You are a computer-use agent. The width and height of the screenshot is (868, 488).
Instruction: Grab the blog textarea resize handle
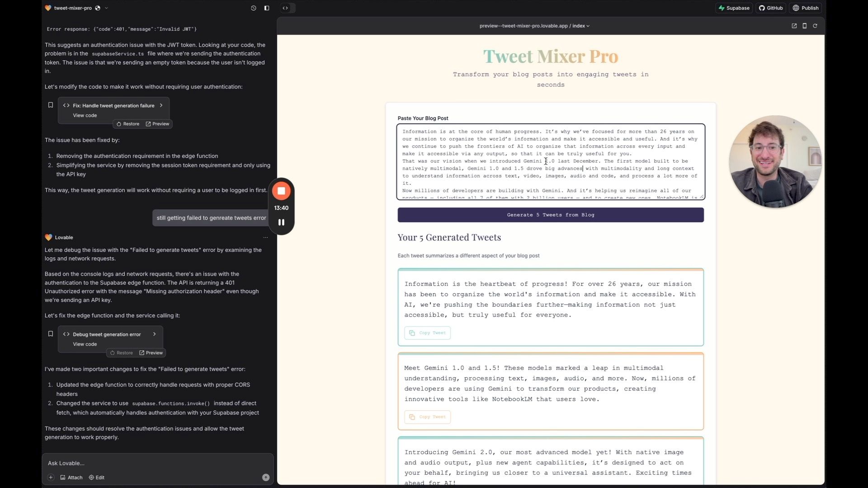coord(702,197)
